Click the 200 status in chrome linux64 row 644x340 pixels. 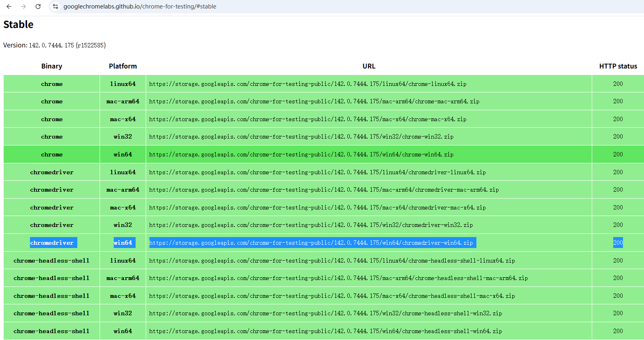pos(618,84)
